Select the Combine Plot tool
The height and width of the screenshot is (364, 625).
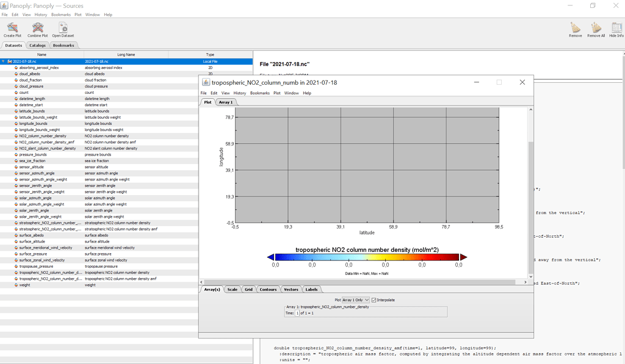37,28
